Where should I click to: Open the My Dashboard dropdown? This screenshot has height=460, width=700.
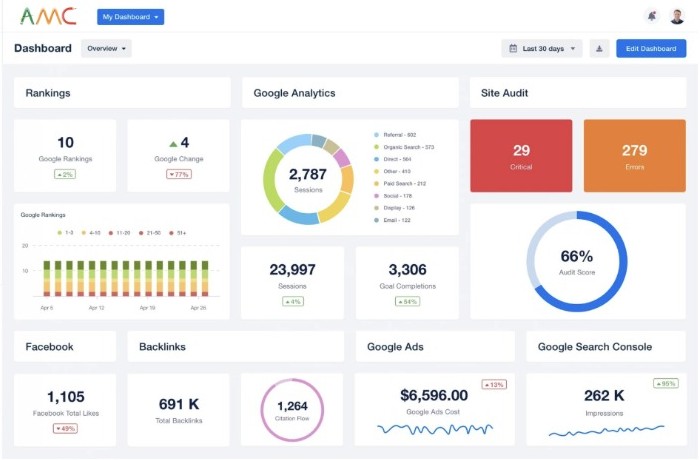[130, 17]
